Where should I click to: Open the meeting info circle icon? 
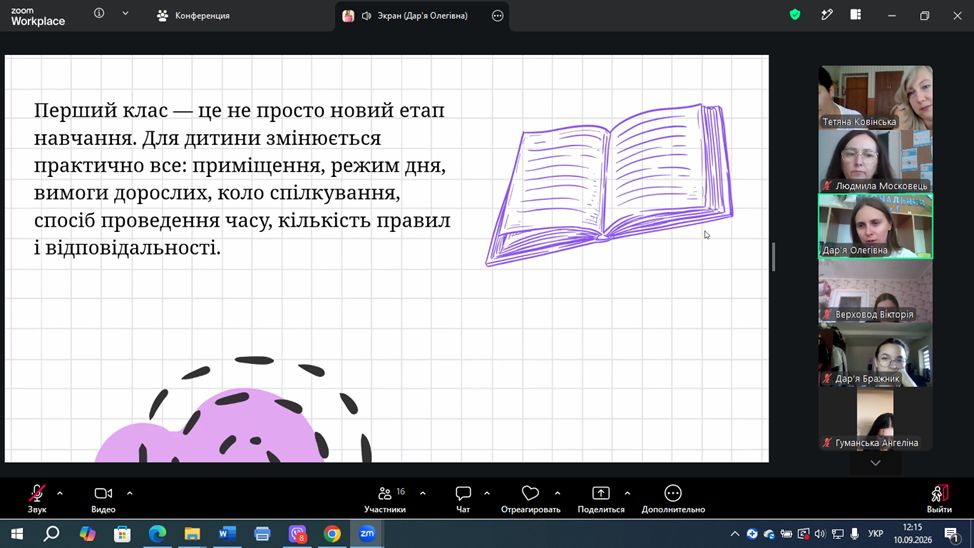pos(99,13)
